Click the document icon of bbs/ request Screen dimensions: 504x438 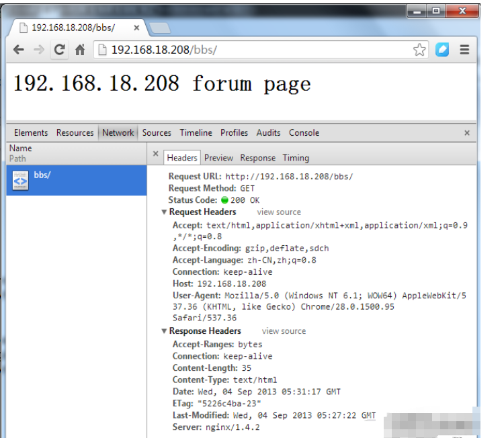pyautogui.click(x=20, y=181)
